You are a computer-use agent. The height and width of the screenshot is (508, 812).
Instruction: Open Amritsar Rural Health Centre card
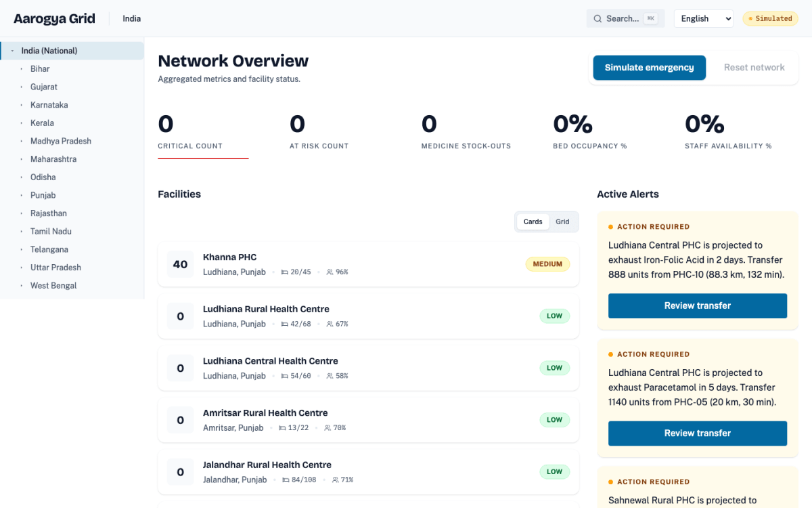click(369, 420)
